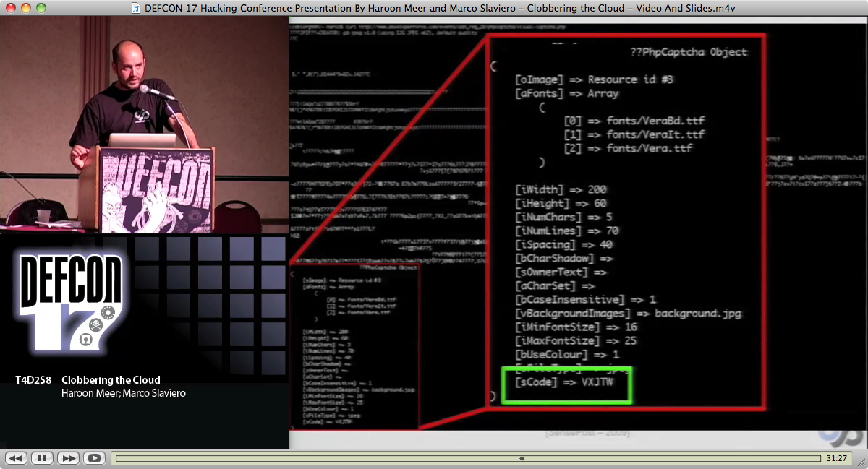Click the m4v file icon in title bar
The width and height of the screenshot is (868, 469).
(x=136, y=8)
